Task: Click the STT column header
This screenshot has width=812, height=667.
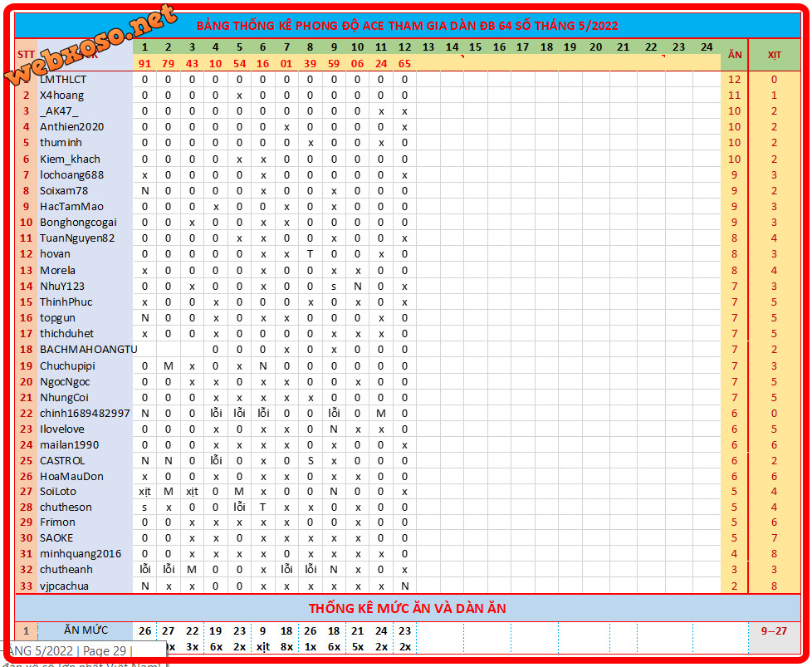Action: coord(26,55)
